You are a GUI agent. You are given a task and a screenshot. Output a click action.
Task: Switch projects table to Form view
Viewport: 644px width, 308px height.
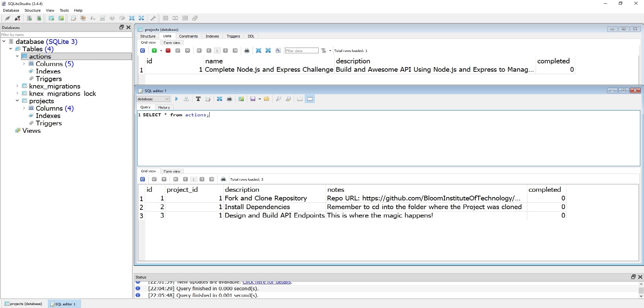point(172,43)
